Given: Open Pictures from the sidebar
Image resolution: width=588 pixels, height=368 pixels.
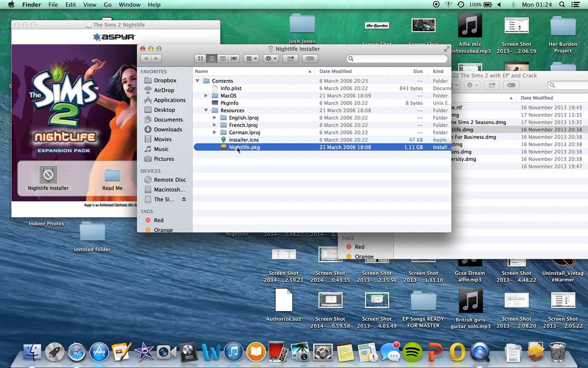Looking at the screenshot, I should [x=164, y=159].
